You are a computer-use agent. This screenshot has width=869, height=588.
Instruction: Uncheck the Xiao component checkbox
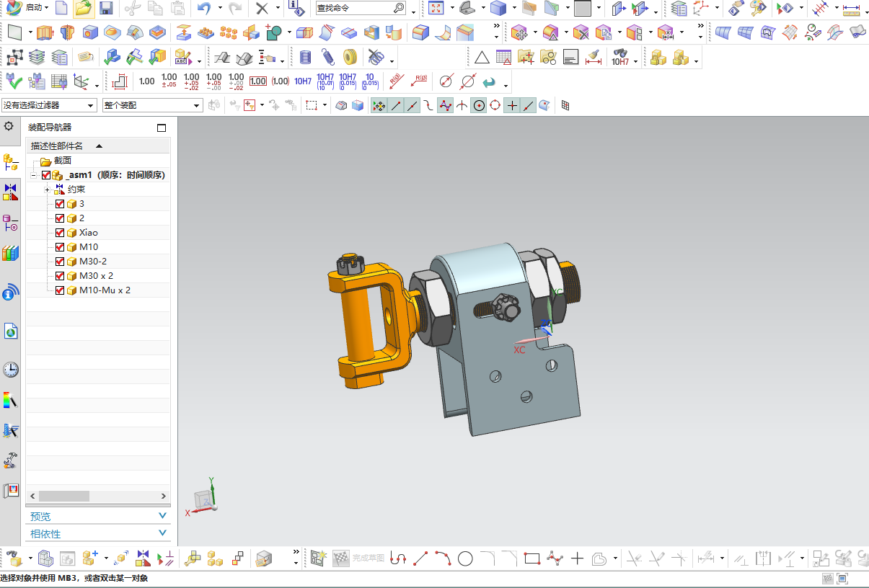60,233
